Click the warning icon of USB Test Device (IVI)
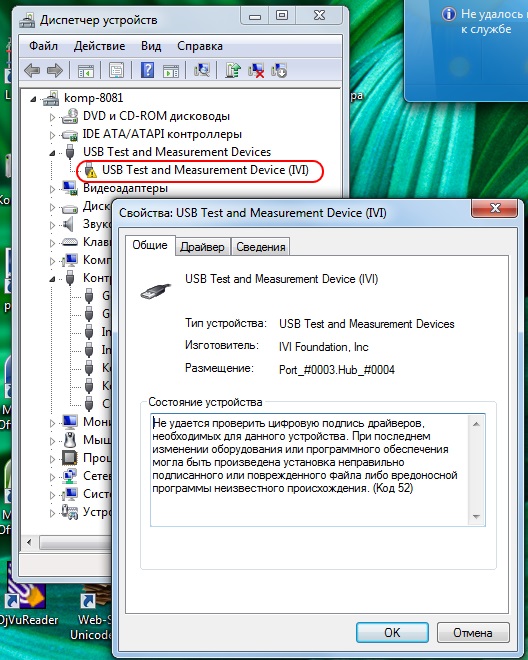The image size is (528, 660). click(90, 170)
